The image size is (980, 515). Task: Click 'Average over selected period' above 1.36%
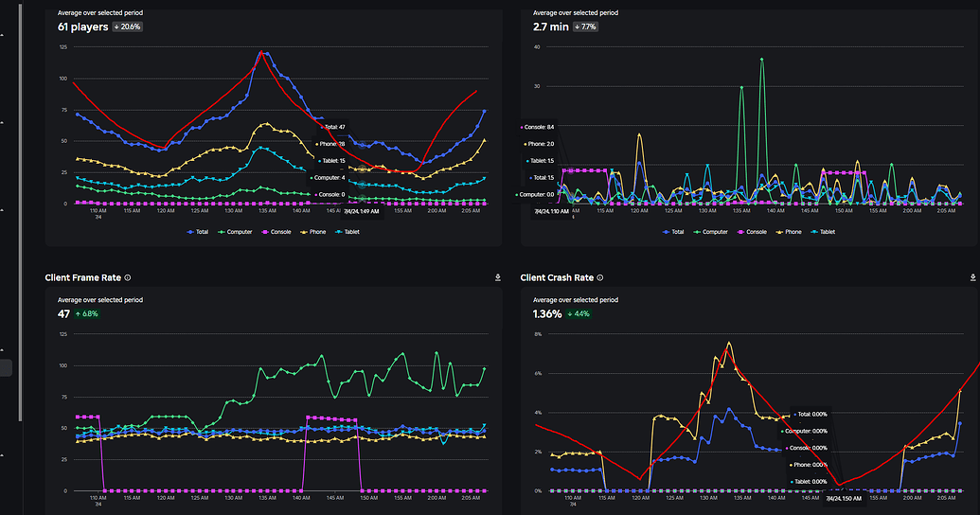[576, 300]
